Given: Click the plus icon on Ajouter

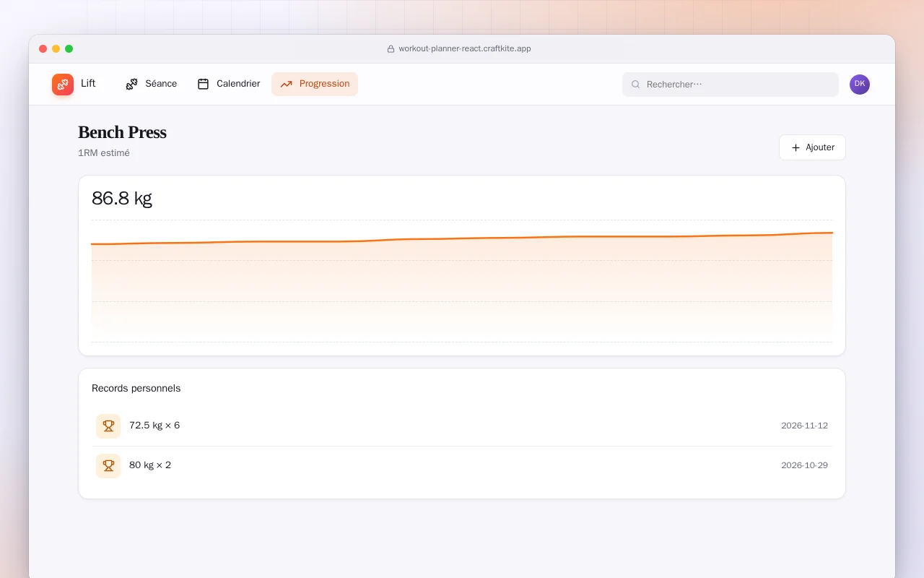Looking at the screenshot, I should coord(796,147).
